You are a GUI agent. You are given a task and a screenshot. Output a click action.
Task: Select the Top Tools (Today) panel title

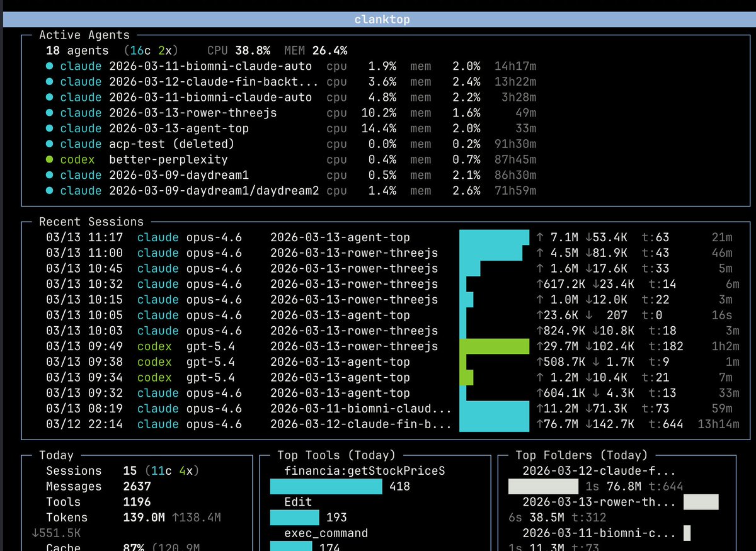click(x=336, y=455)
